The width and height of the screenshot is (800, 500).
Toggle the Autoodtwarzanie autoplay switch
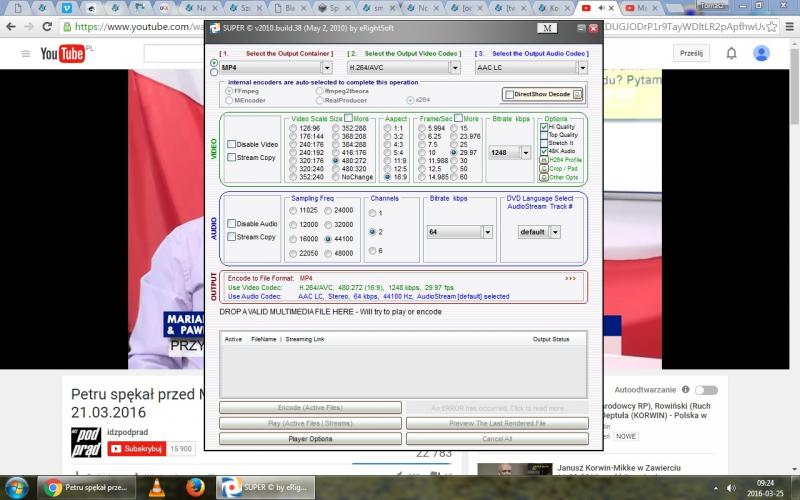706,389
